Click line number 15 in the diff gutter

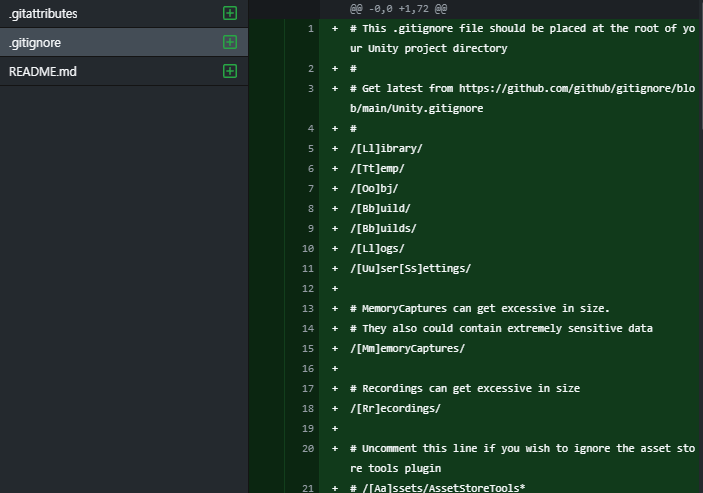(308, 349)
